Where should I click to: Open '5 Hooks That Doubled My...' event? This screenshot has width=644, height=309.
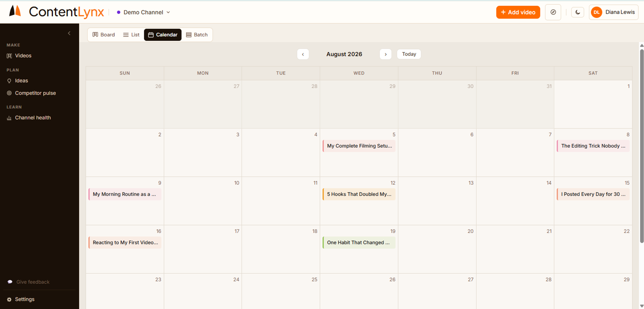[359, 194]
